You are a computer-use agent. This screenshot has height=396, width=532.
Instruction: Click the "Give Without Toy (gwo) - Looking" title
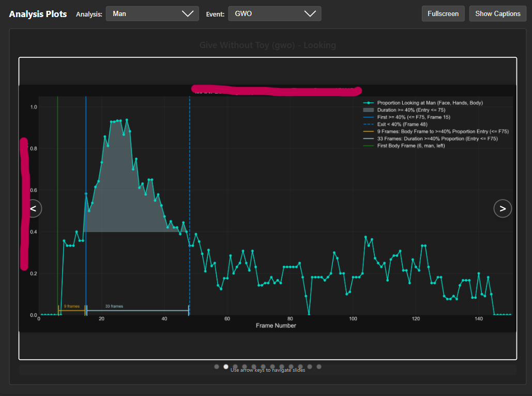[x=268, y=45]
